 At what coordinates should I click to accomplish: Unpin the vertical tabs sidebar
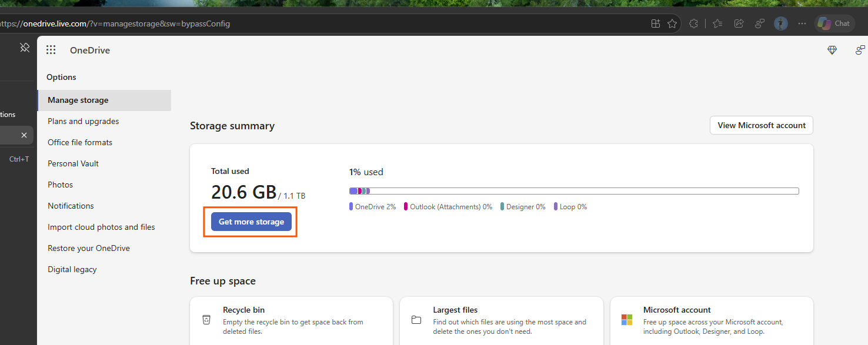[x=24, y=48]
